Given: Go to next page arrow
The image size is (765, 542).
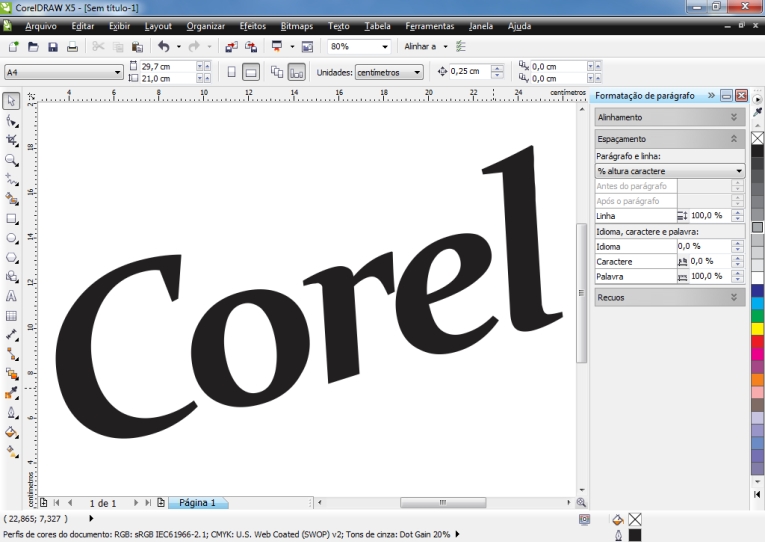Looking at the screenshot, I should click(x=136, y=502).
